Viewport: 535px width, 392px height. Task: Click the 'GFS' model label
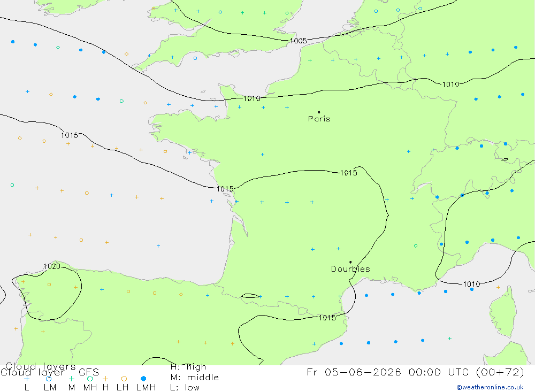[89, 372]
